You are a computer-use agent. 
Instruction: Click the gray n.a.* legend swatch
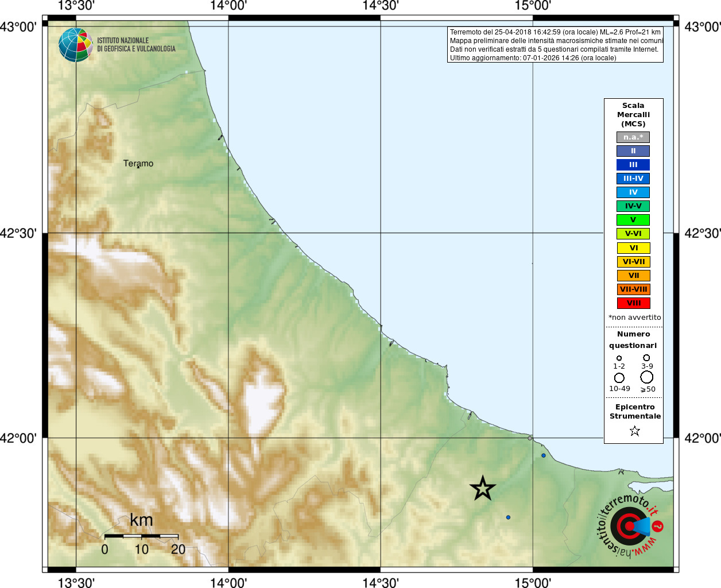coord(633,137)
